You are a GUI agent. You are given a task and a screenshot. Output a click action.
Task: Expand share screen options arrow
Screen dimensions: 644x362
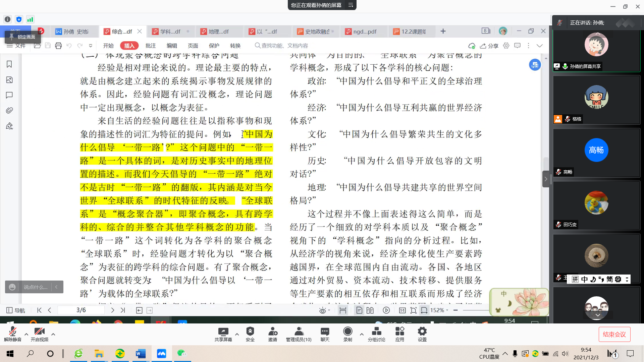click(237, 334)
